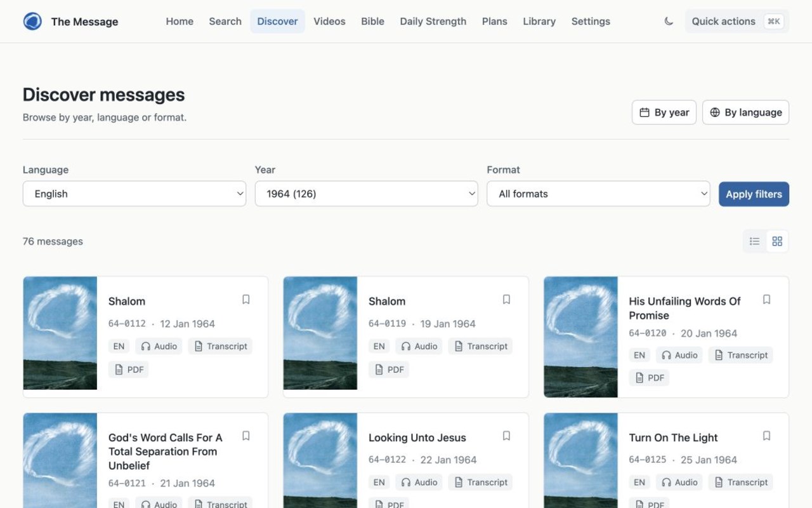Open Shalom 19 Jan 1964 title
Image resolution: width=812 pixels, height=508 pixels.
click(x=387, y=301)
